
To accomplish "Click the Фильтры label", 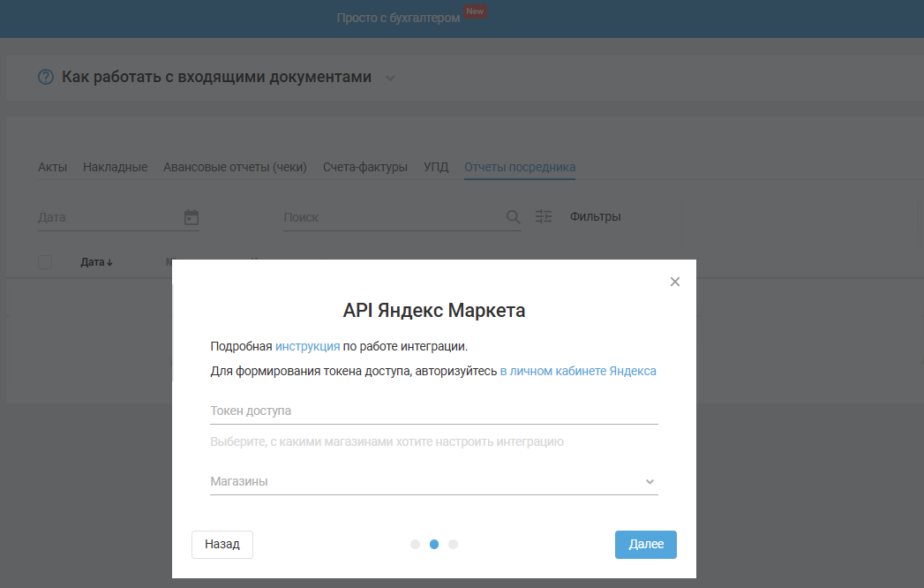I will [595, 216].
